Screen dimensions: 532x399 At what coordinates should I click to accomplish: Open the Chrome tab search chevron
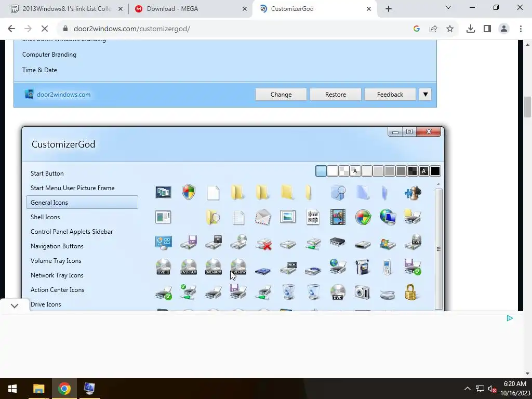click(x=448, y=7)
